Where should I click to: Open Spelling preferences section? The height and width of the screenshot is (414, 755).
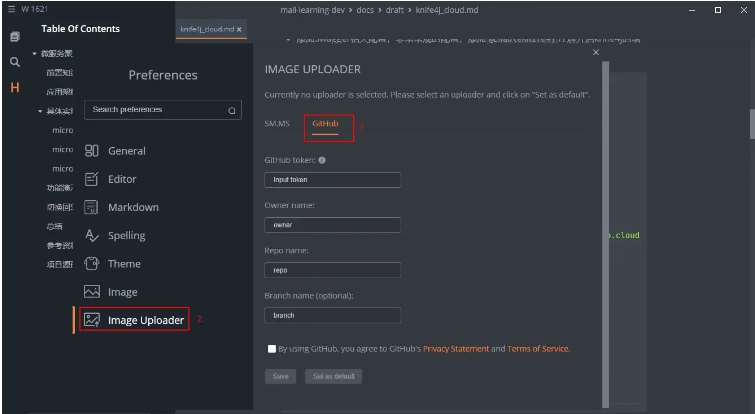tap(127, 235)
